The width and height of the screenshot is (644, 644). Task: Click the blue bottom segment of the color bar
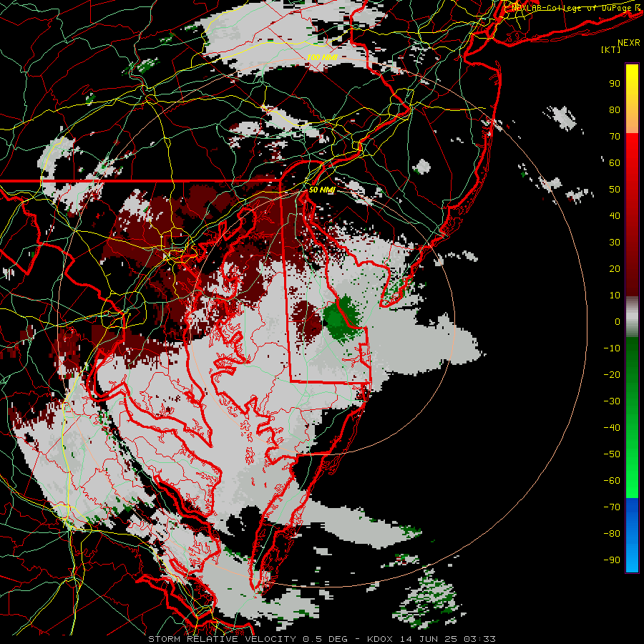point(632,535)
